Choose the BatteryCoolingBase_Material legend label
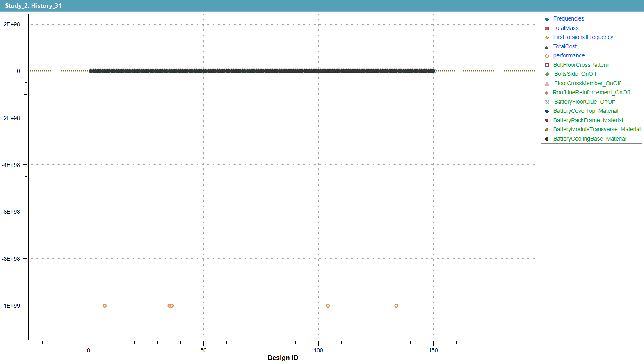 (x=590, y=139)
